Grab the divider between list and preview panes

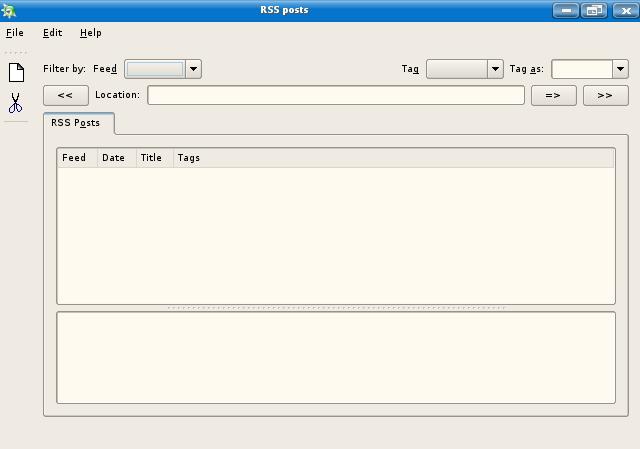(336, 308)
